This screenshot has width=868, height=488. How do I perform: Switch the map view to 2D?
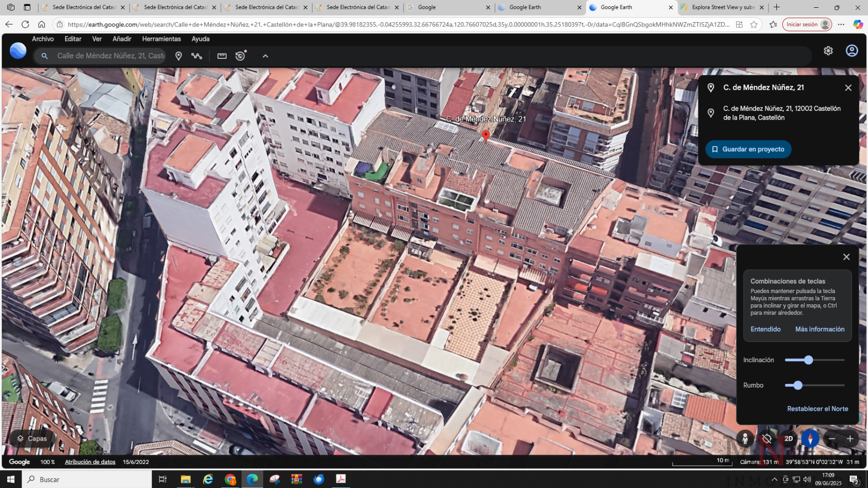coord(788,438)
